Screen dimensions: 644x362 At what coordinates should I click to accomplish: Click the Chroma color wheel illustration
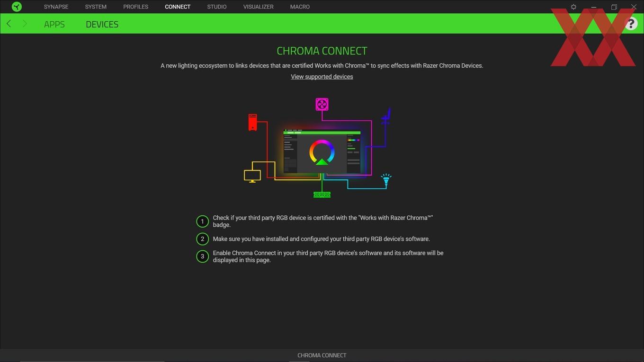coord(322,153)
